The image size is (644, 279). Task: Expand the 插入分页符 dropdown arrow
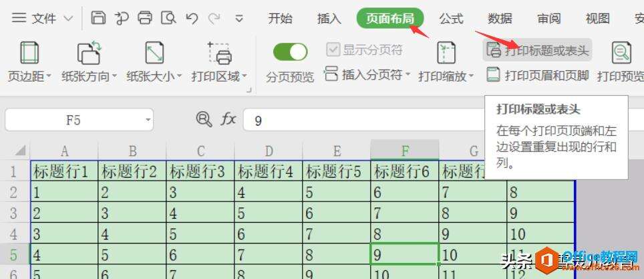coord(408,75)
